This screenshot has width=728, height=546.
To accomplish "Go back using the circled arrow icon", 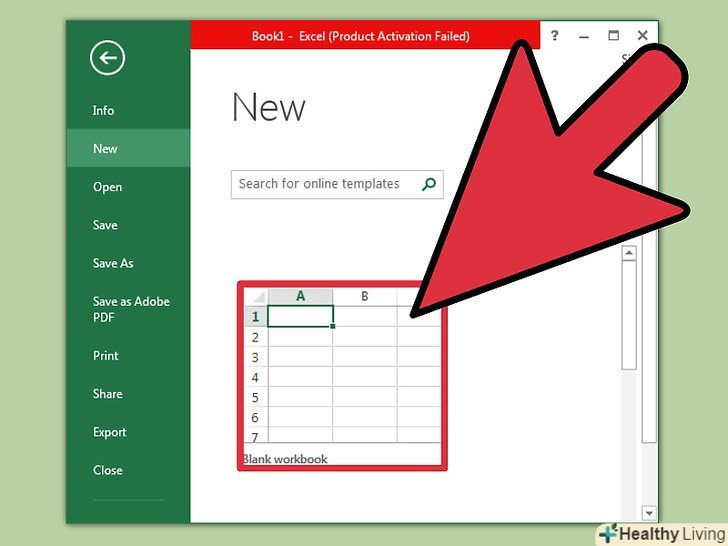I will pyautogui.click(x=107, y=58).
